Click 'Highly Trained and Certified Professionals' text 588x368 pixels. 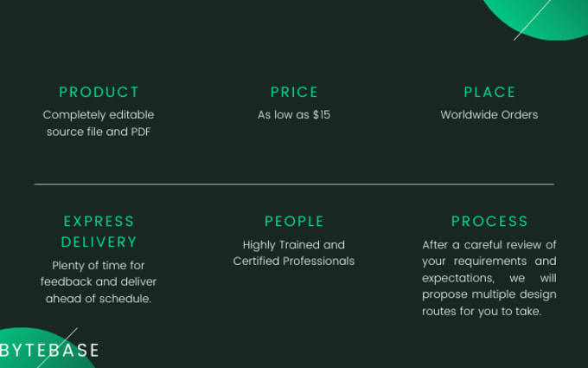[x=294, y=253]
